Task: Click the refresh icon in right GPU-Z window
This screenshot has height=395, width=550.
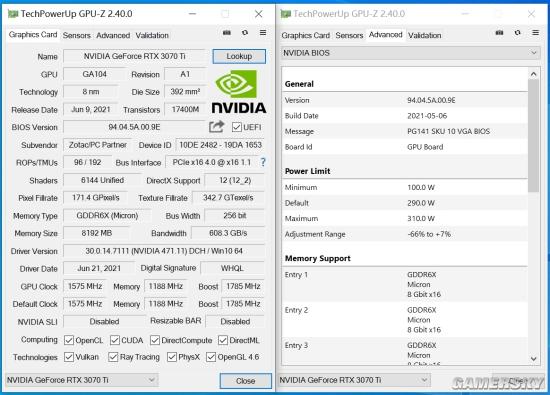Action: (x=517, y=33)
